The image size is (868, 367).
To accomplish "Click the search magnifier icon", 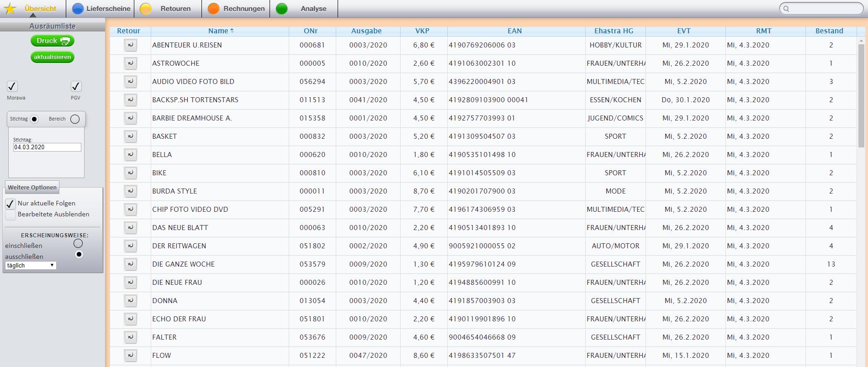I will coord(786,8).
